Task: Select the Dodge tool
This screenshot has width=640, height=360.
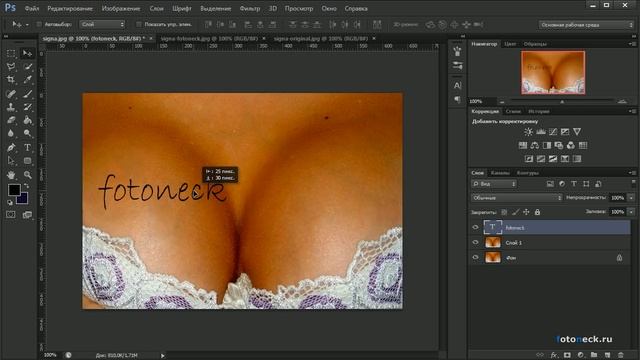Action: (x=27, y=133)
